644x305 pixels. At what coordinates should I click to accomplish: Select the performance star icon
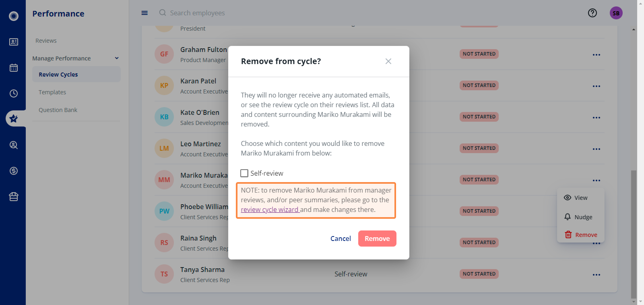13,119
